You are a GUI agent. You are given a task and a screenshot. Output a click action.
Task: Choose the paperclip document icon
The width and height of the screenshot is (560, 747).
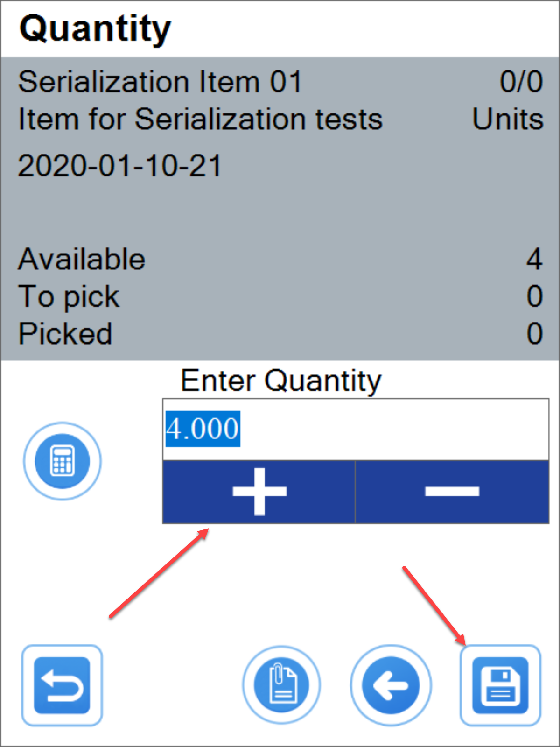pyautogui.click(x=281, y=684)
